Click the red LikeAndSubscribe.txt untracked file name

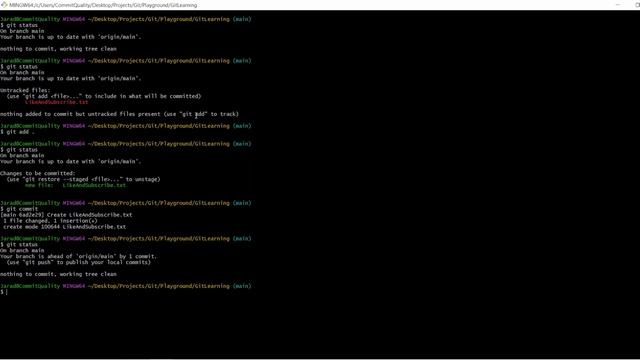(56, 102)
